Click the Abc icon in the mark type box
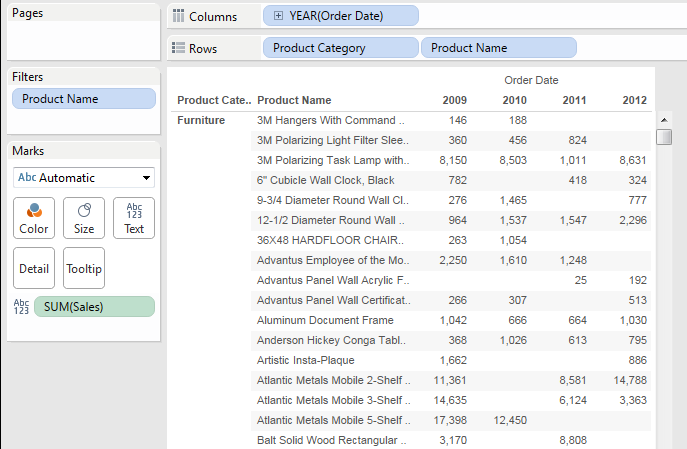This screenshot has height=449, width=687. 26,178
